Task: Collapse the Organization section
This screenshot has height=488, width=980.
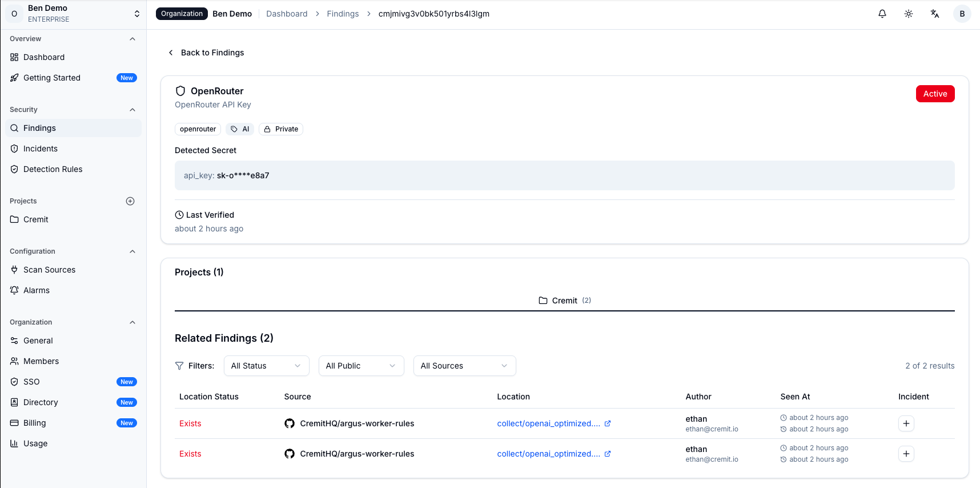Action: [x=132, y=322]
